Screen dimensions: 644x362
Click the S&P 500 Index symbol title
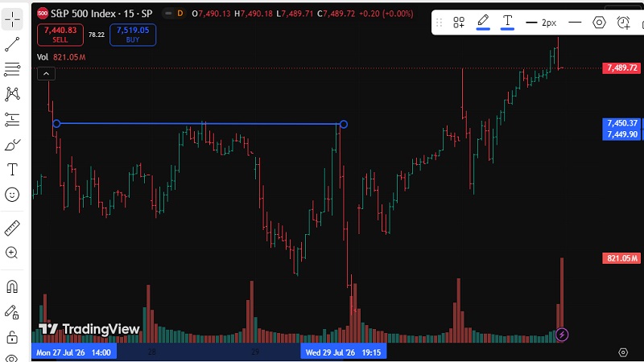[x=101, y=14]
